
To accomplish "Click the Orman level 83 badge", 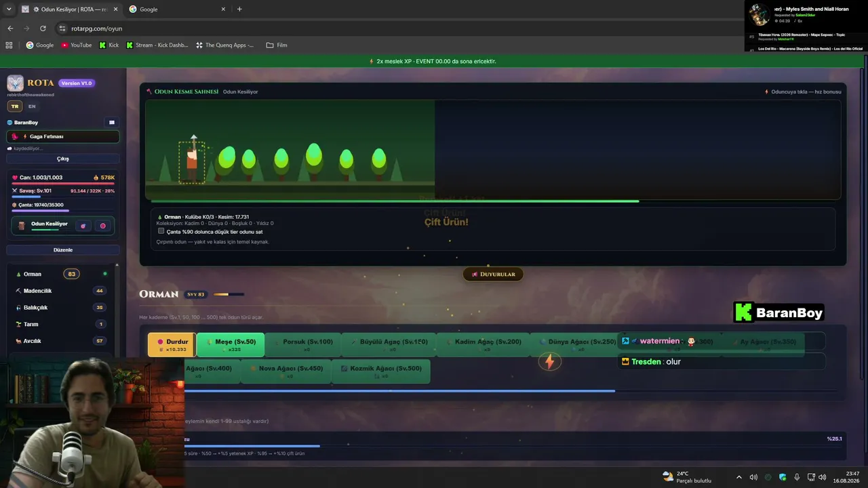I will 71,274.
